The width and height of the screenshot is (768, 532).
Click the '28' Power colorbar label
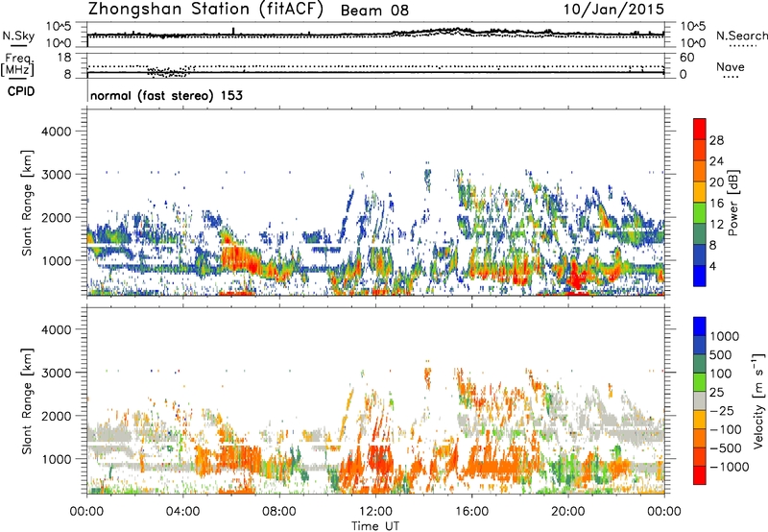(716, 140)
